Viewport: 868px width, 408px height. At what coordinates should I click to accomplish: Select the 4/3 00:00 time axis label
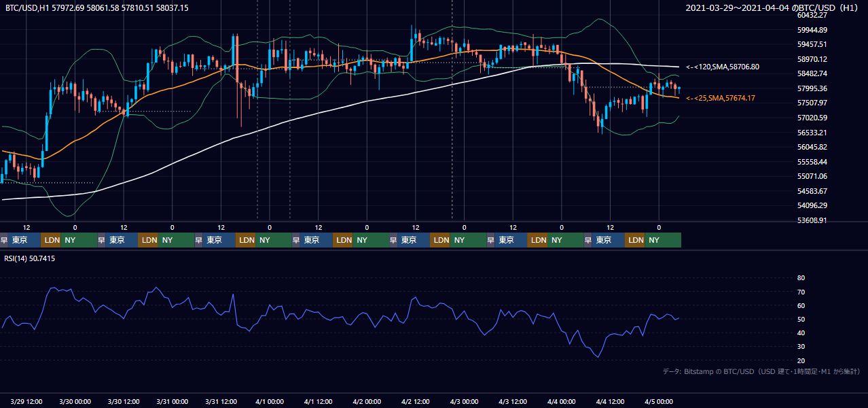[x=465, y=401]
